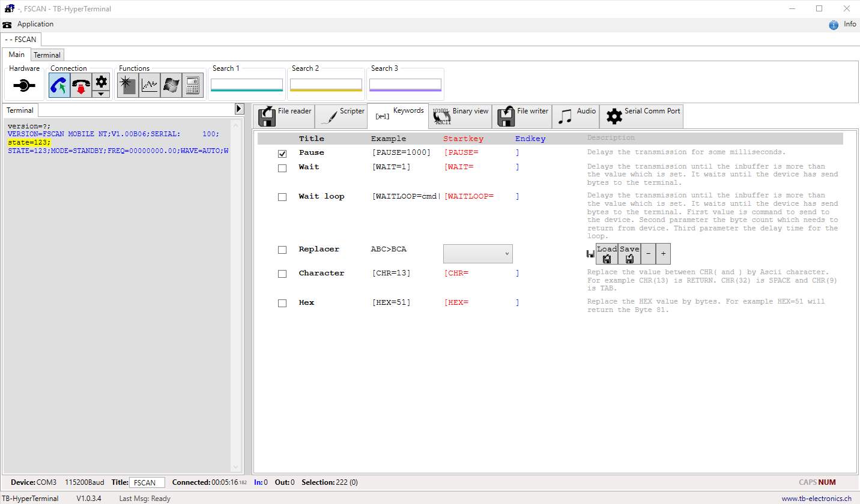This screenshot has width=860, height=504.
Task: Expand the arrow below connection gear
Action: (x=101, y=94)
